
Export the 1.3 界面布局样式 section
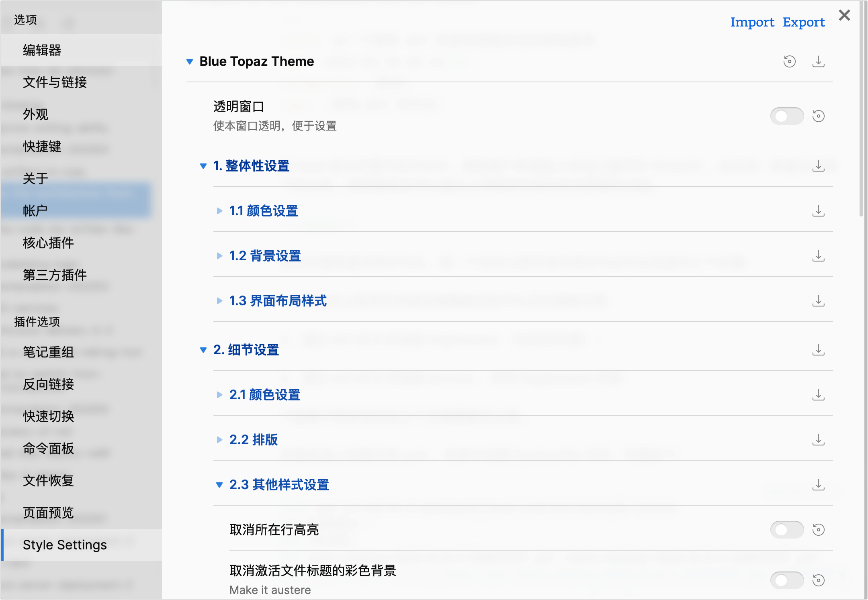[818, 301]
